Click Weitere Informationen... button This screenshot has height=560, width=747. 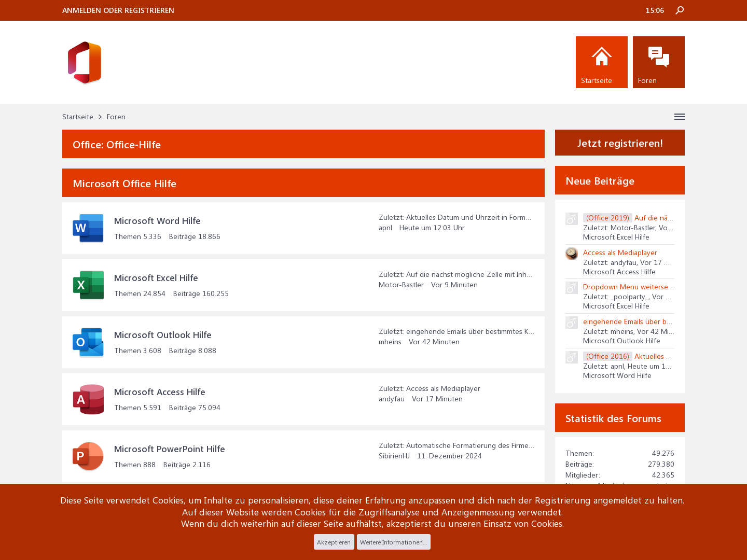[x=394, y=542]
